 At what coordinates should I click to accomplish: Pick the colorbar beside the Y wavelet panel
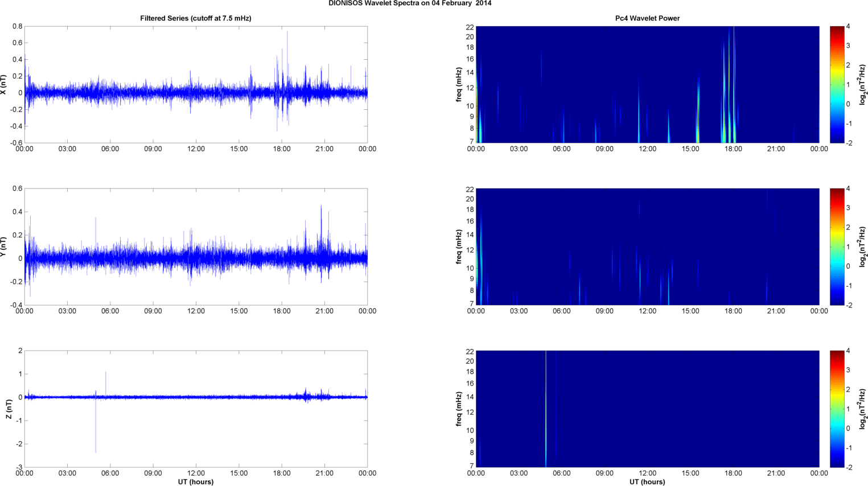(837, 246)
